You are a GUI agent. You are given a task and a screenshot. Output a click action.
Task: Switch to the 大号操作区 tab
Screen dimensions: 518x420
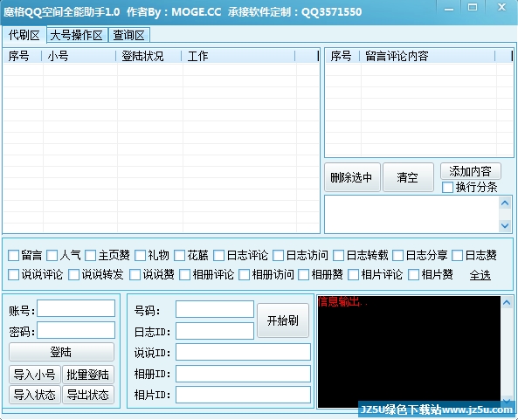[x=77, y=35]
